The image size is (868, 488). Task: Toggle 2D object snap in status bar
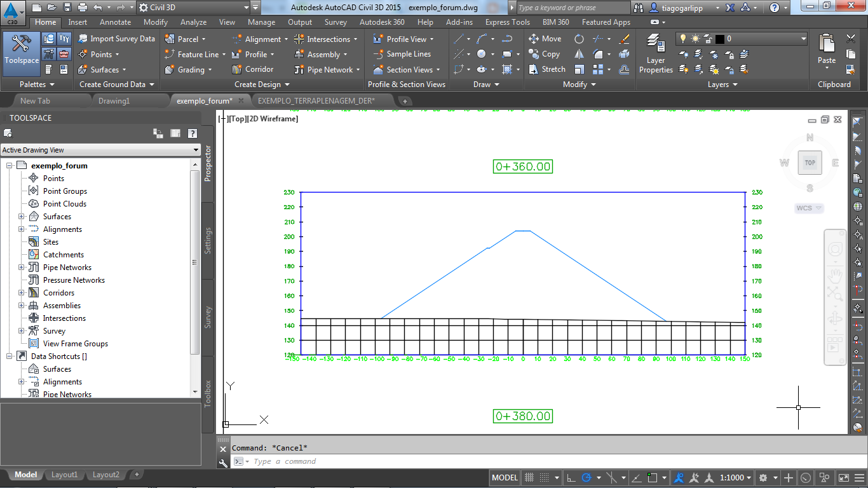coord(653,478)
